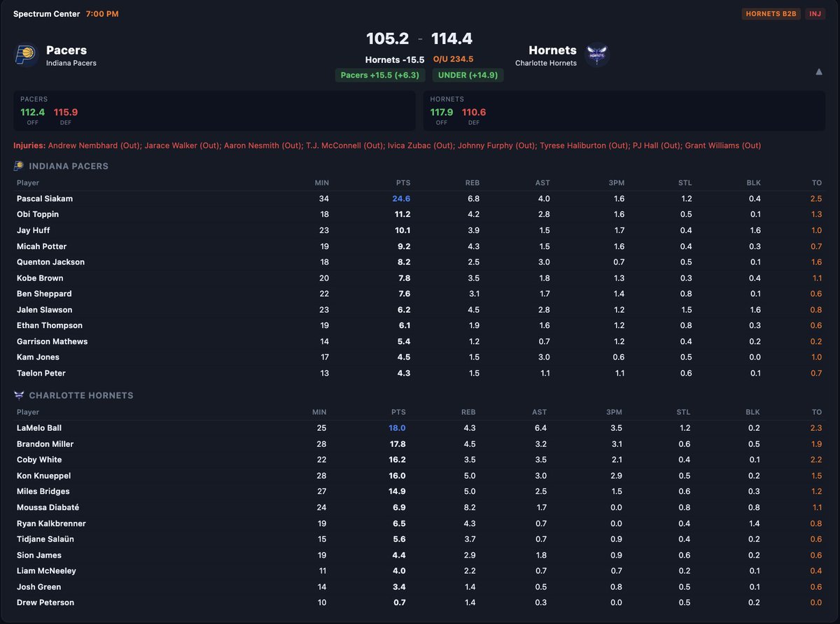
Task: Click Drew Peterson's 0.0 turnovers value
Action: [815, 602]
